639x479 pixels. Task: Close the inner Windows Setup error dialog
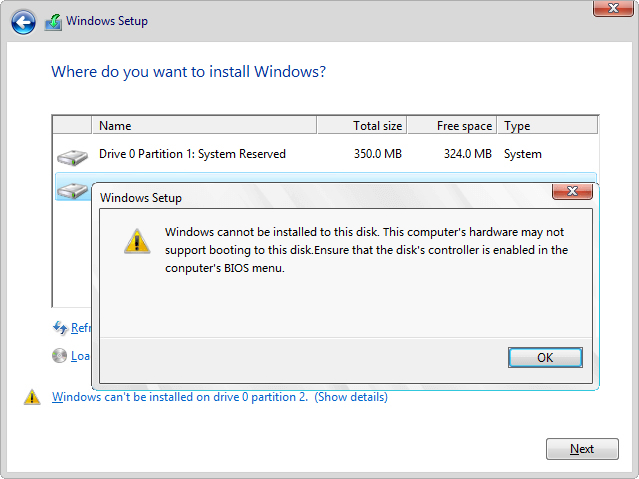572,191
